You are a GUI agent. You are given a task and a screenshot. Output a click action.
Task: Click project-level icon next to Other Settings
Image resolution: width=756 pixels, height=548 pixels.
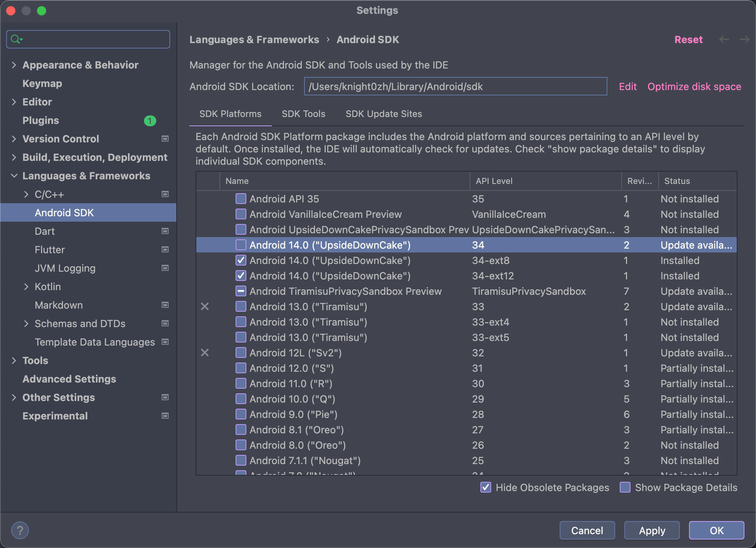(165, 397)
